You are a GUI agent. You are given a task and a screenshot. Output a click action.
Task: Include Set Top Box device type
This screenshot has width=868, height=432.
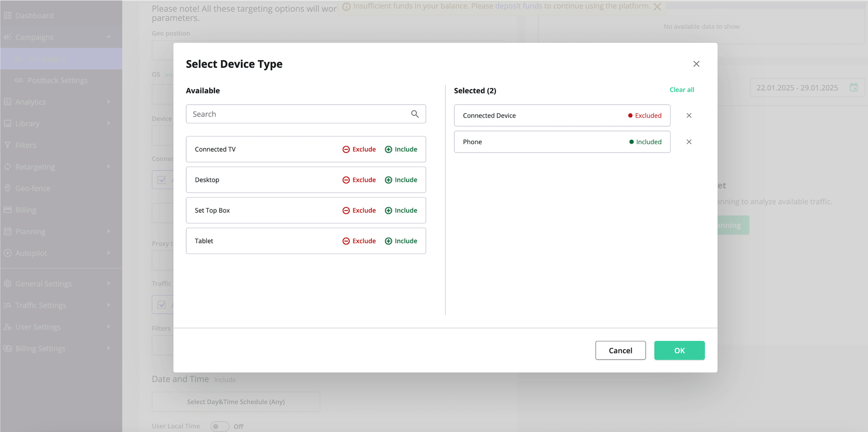tap(401, 210)
